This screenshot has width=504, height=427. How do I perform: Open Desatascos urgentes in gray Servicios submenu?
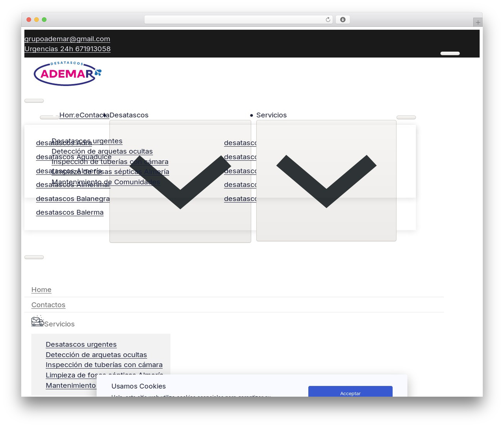[81, 344]
